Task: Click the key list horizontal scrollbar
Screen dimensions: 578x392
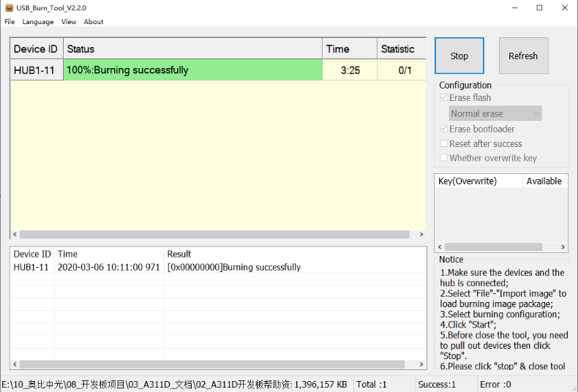Action: tap(493, 247)
